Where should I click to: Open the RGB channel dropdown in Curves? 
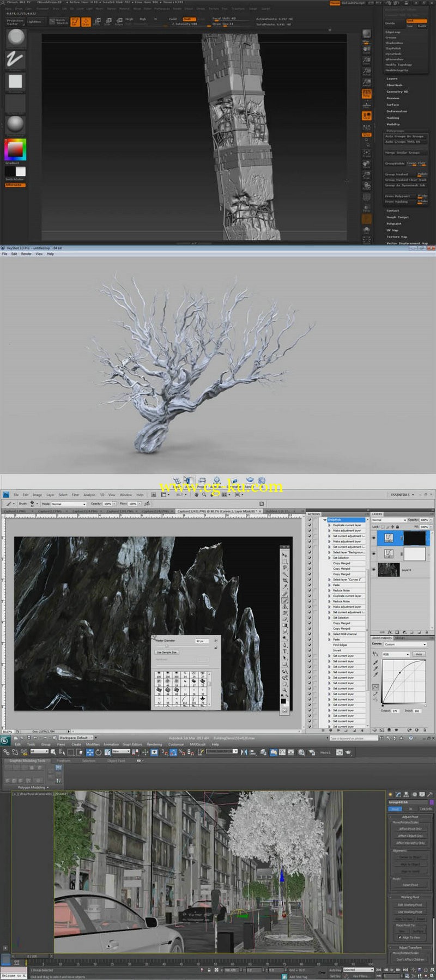[x=396, y=654]
